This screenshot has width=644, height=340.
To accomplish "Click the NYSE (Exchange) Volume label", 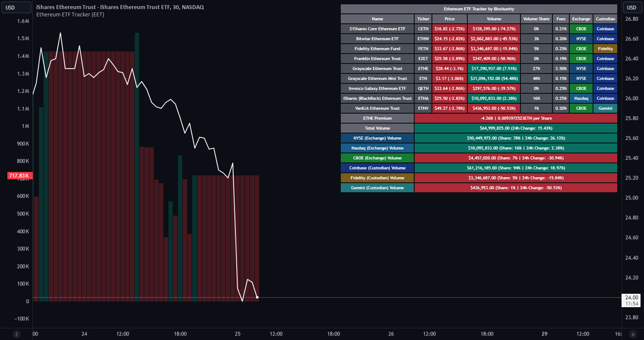I will [378, 138].
